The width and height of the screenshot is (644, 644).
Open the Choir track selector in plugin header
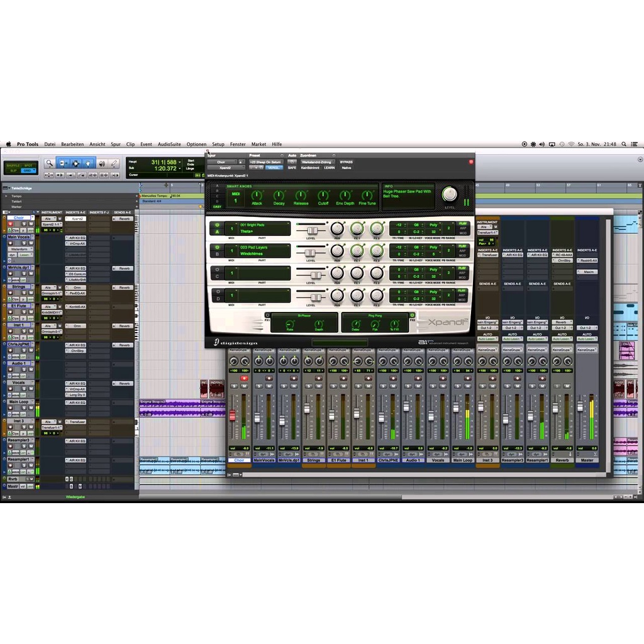[x=222, y=162]
